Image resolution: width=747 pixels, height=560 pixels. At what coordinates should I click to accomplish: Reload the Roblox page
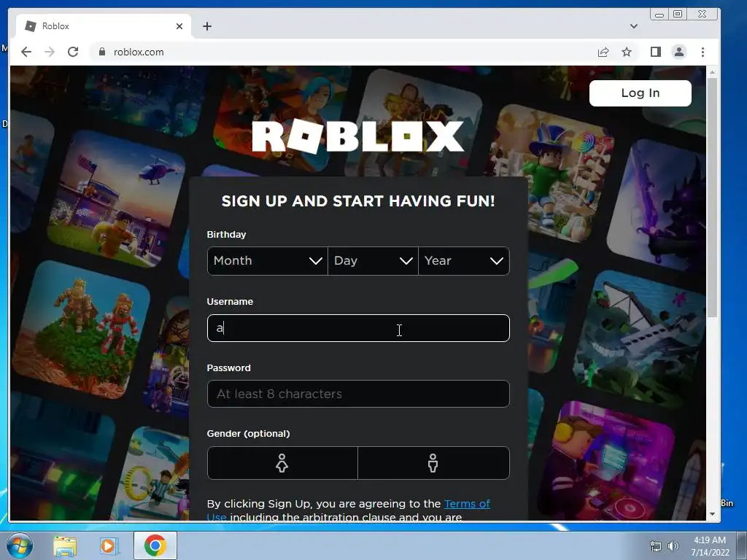click(73, 52)
